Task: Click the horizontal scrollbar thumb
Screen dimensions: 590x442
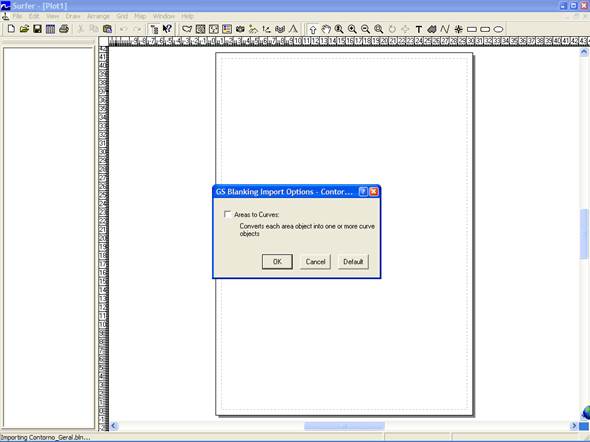Action: (x=344, y=426)
